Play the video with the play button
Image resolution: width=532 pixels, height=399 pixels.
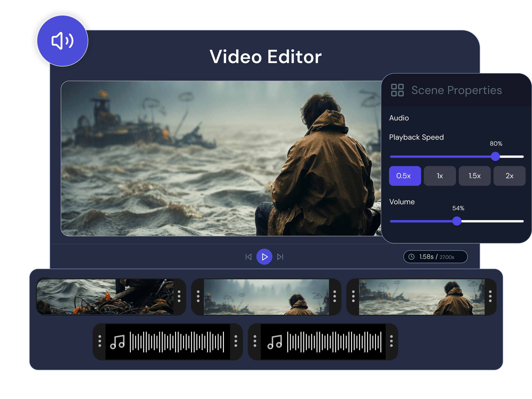point(264,257)
